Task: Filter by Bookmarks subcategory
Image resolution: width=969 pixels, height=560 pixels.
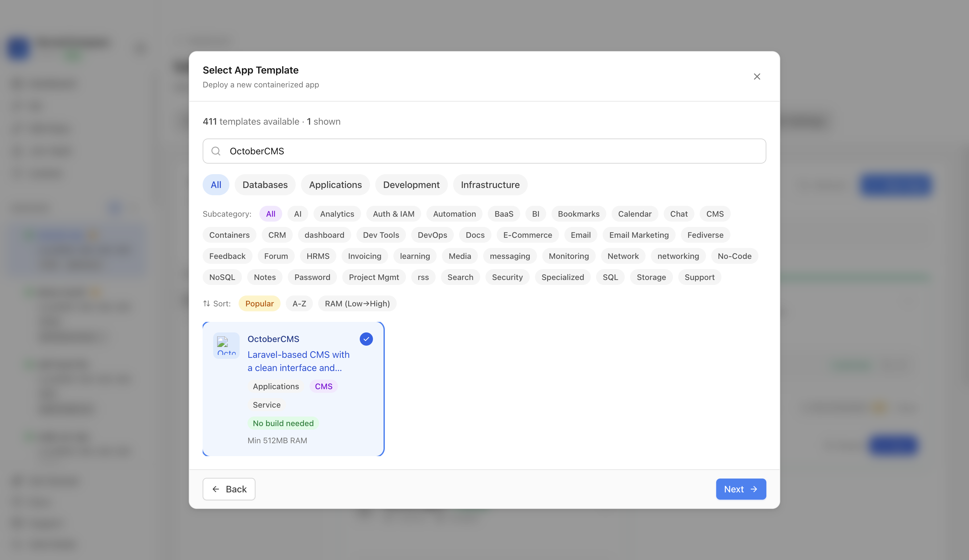Action: 579,214
